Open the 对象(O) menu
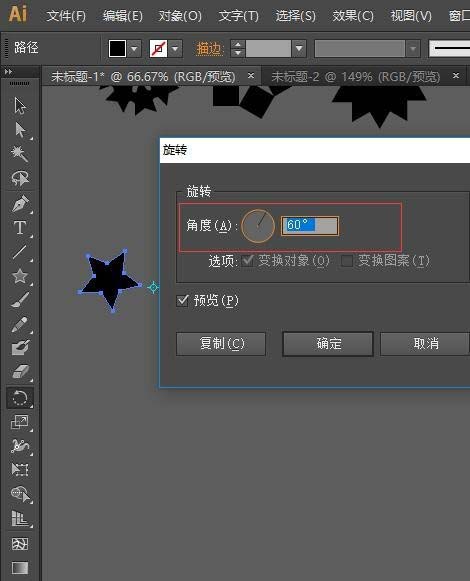470x581 pixels. 180,16
